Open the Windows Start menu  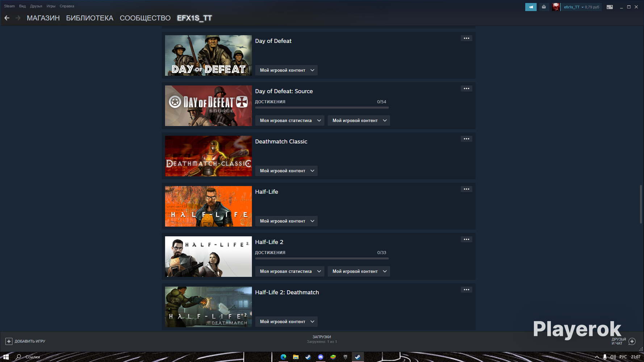tap(6, 357)
